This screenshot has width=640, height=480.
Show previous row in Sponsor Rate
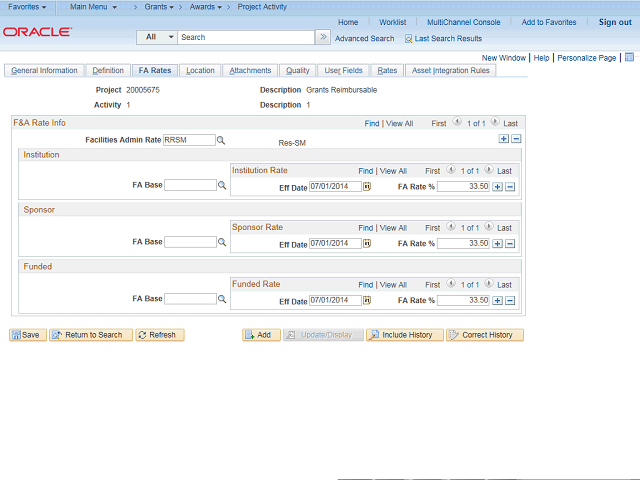(451, 226)
